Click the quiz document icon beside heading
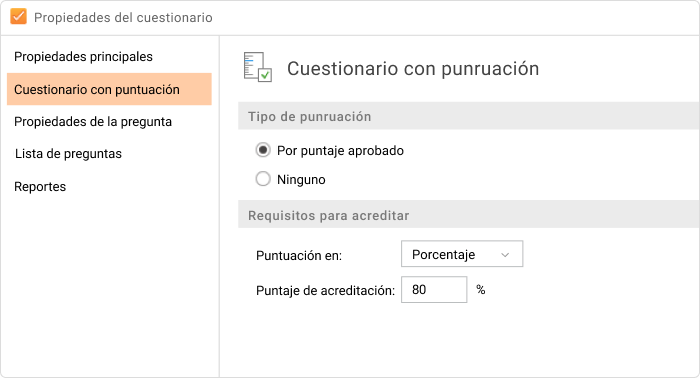The image size is (700, 378). click(258, 67)
